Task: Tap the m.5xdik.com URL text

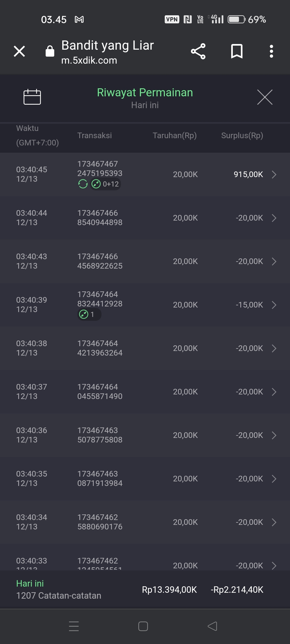Action: coord(89,61)
